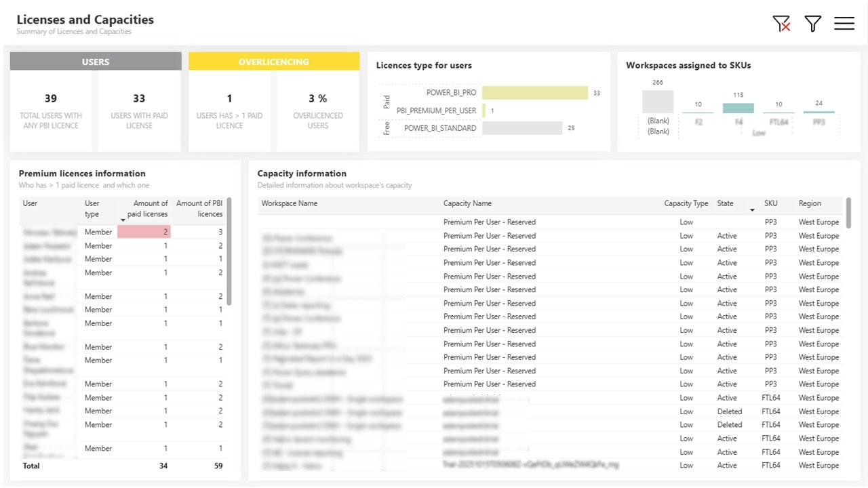The height and width of the screenshot is (488, 868).
Task: Click the clear all filters icon
Action: pos(781,23)
